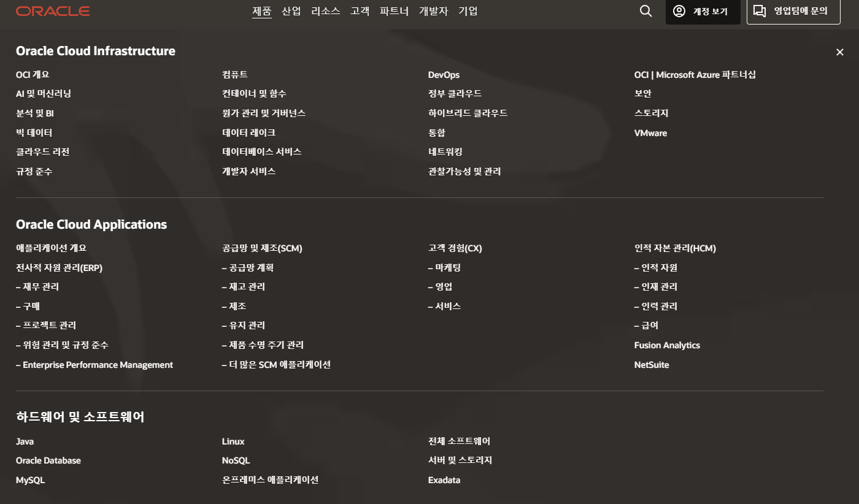Select 고객 경험(CX) link
This screenshot has height=504, width=859.
pos(455,248)
